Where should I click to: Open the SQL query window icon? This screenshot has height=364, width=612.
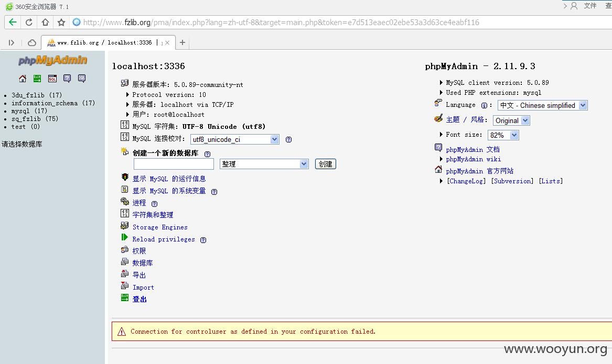point(52,79)
